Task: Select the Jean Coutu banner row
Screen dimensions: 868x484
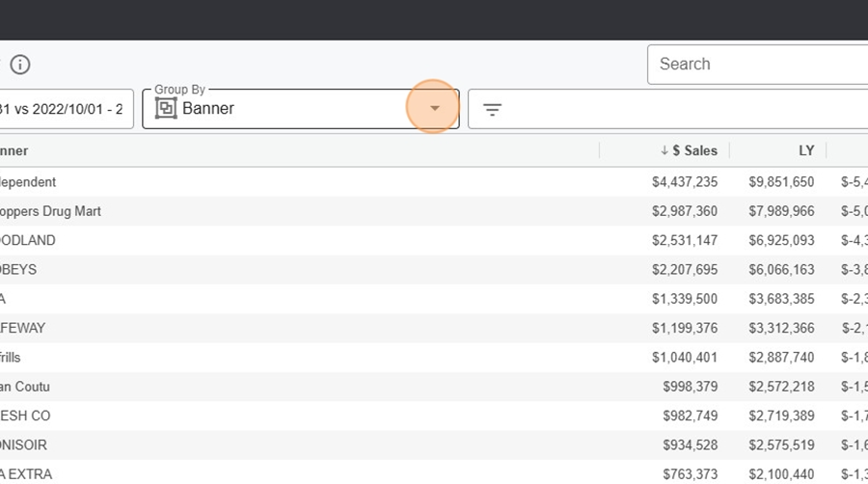Action: (434, 387)
